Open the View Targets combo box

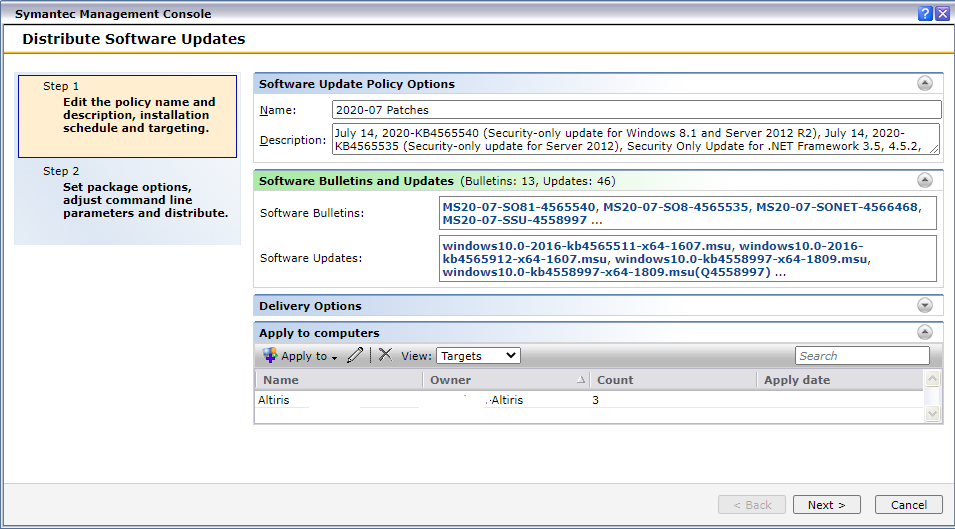point(478,356)
